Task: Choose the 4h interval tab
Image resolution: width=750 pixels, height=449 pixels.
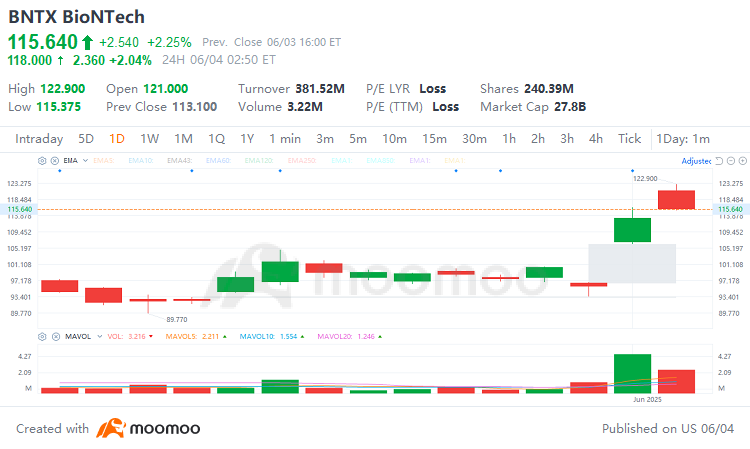Action: click(x=596, y=139)
